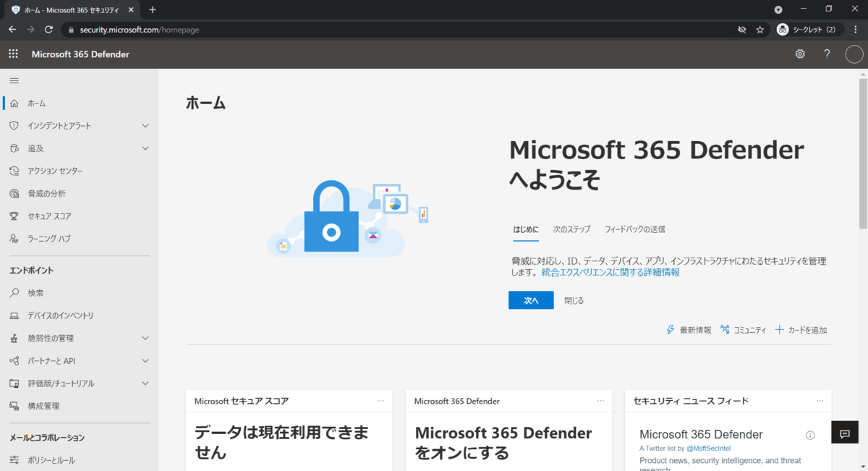Click the ラーニング ハブ icon

[14, 238]
